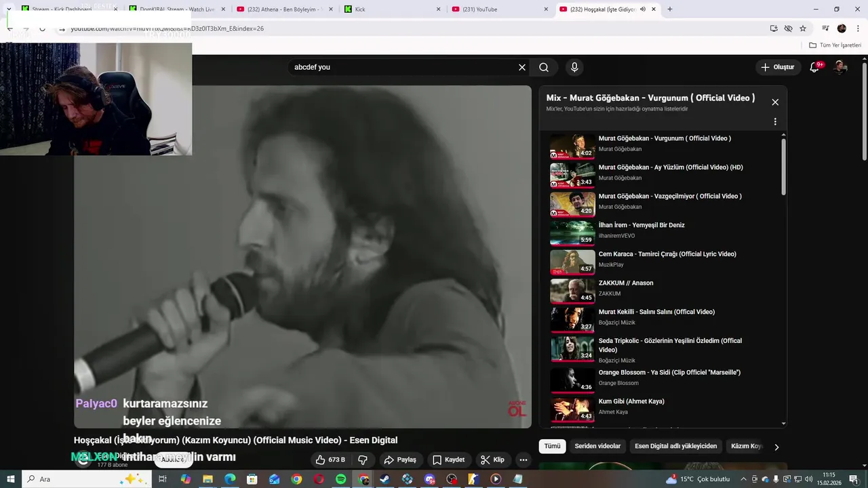Screen dimensions: 868x488
Task: Click the Chrome address bar URL
Action: (167, 28)
